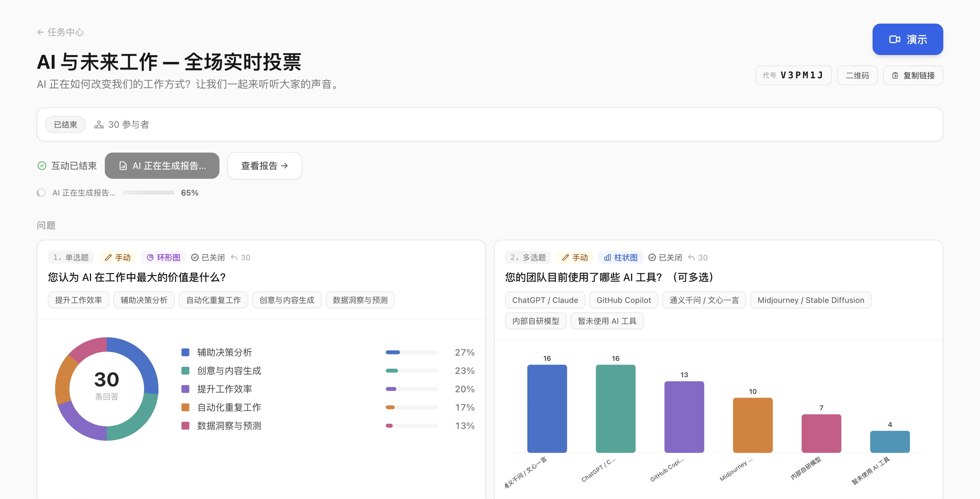
Task: Click the option chip 创意与内容生成
Action: coord(287,300)
